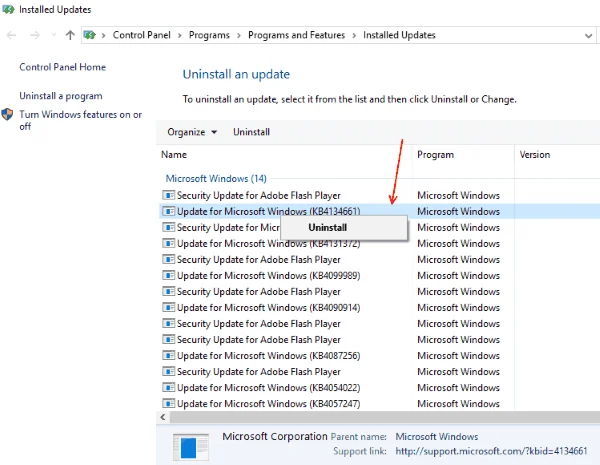Sort by the Name column header
This screenshot has width=600, height=465.
pos(174,155)
